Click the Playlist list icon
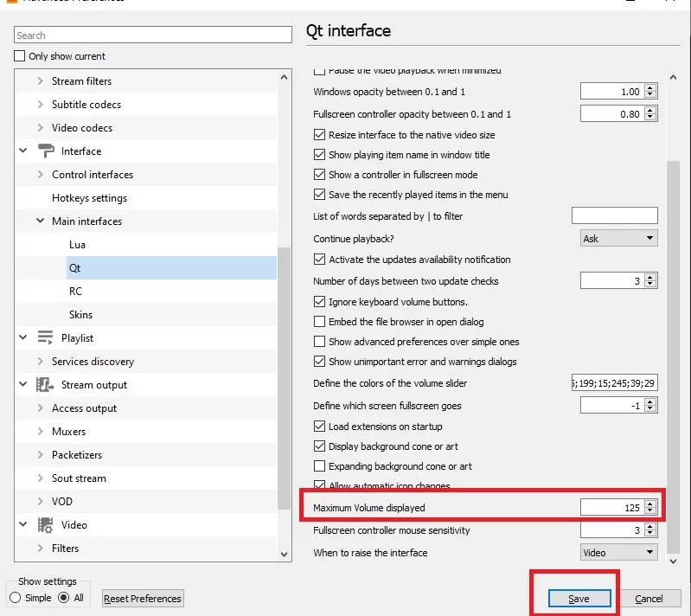This screenshot has height=616, width=691. [x=45, y=337]
